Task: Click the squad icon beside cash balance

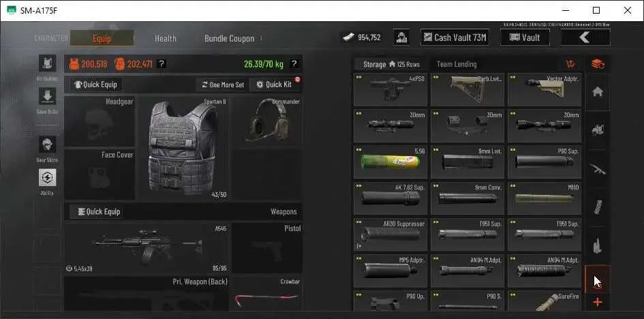Action: tap(401, 37)
